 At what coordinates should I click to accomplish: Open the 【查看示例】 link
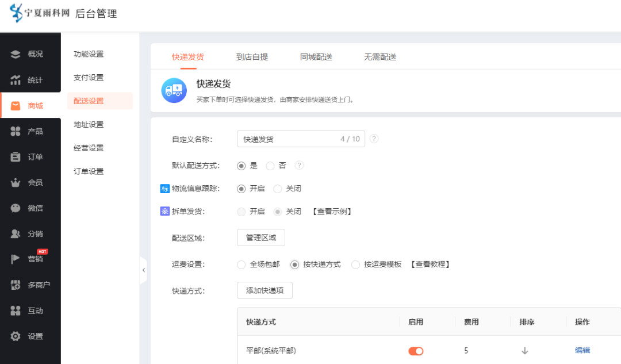(x=332, y=212)
